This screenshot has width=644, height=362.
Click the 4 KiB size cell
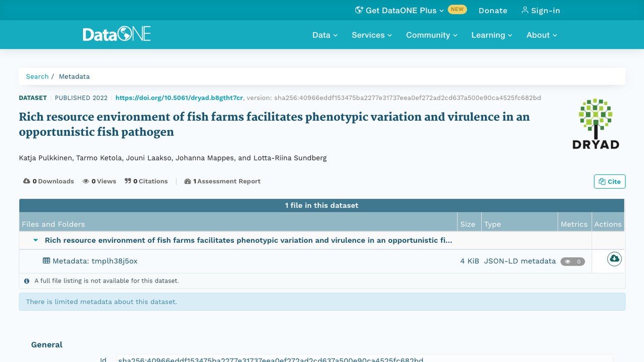469,261
